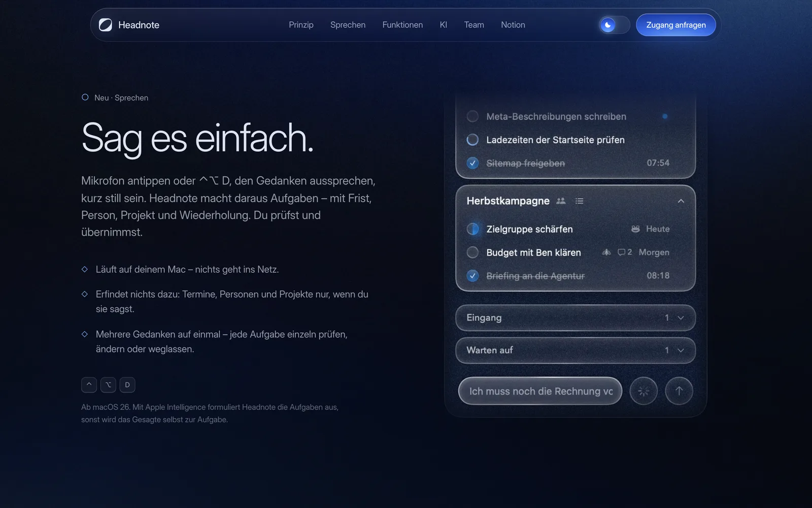
Task: Click diamond bullet beside Erfindet nichts dazu
Action: pos(85,294)
